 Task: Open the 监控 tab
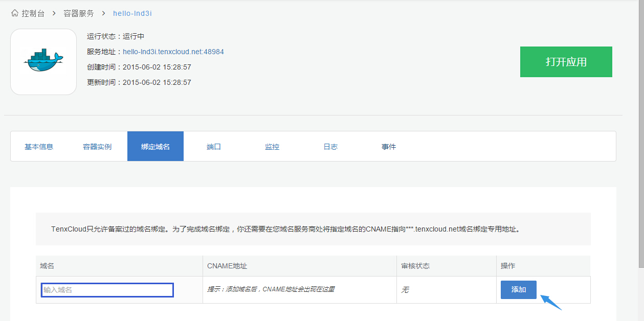[x=272, y=147]
